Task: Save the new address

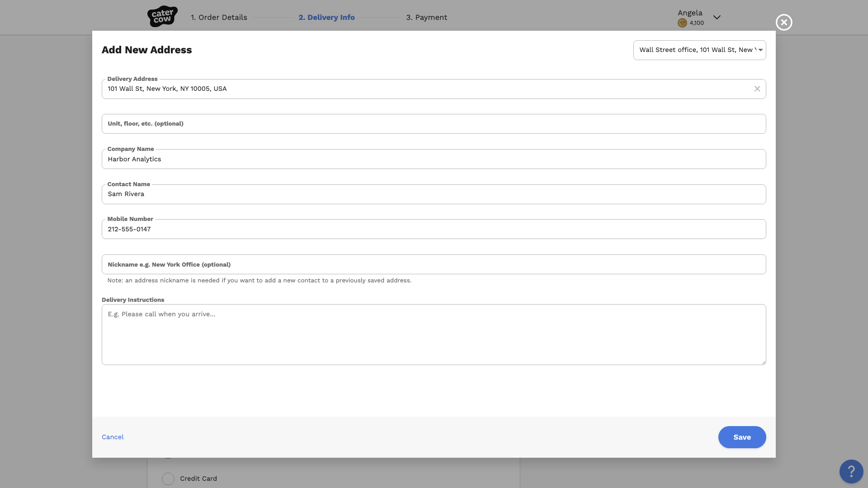Action: click(x=742, y=437)
